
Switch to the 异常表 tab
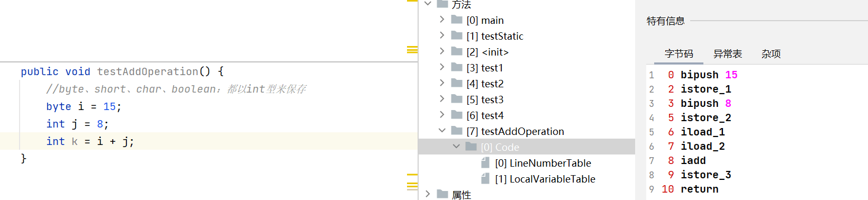(728, 54)
